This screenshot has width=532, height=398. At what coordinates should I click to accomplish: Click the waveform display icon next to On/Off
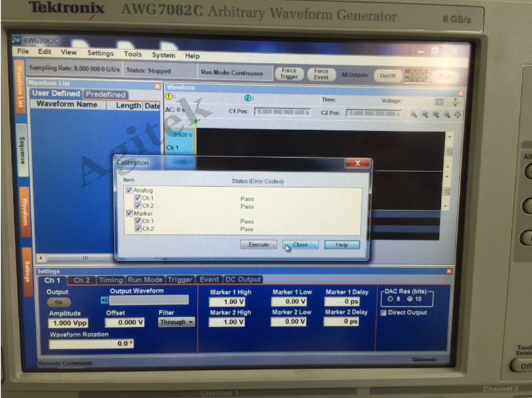pos(417,76)
